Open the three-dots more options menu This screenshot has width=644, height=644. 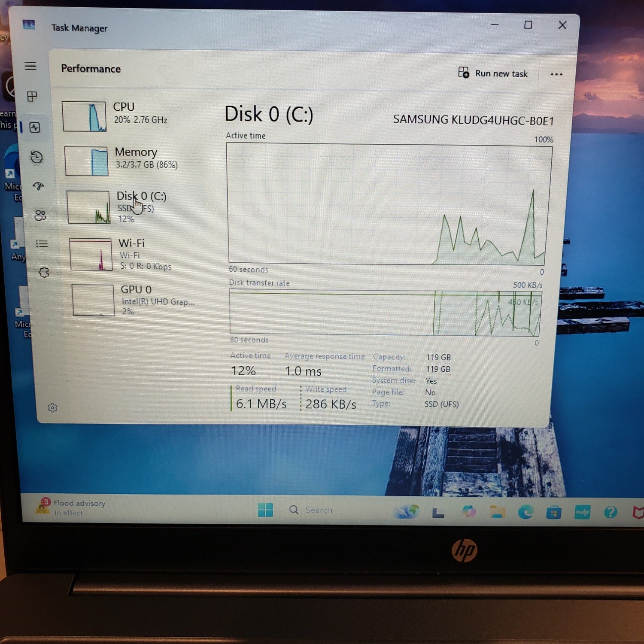556,74
